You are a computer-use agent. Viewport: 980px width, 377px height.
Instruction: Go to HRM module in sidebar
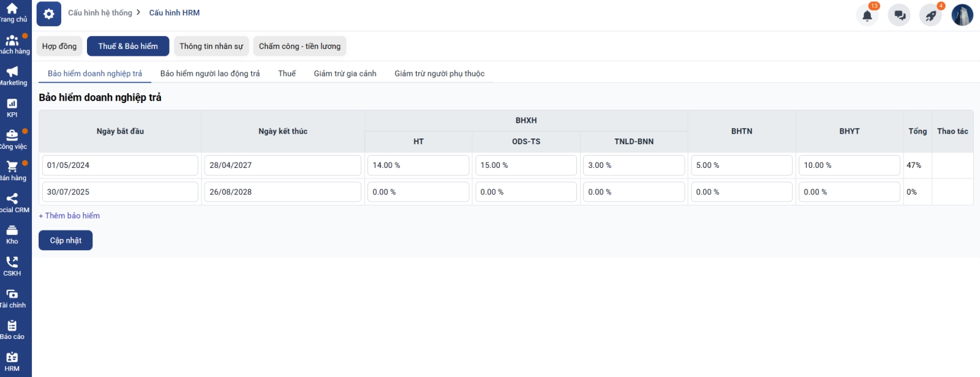tap(12, 361)
